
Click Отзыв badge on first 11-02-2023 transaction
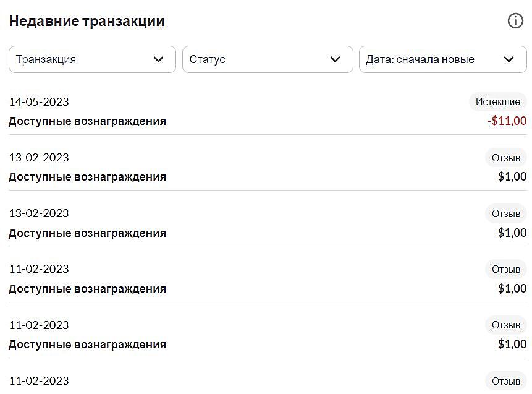pos(506,269)
